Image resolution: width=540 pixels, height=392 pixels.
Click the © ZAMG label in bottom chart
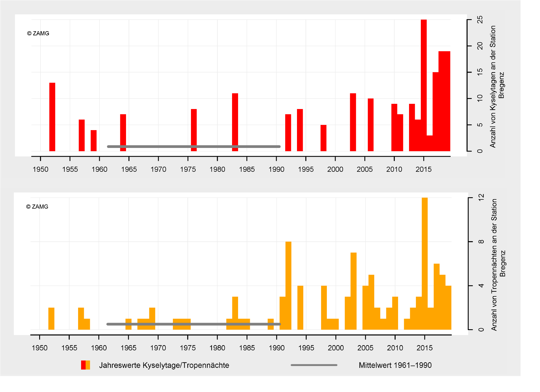click(x=37, y=207)
